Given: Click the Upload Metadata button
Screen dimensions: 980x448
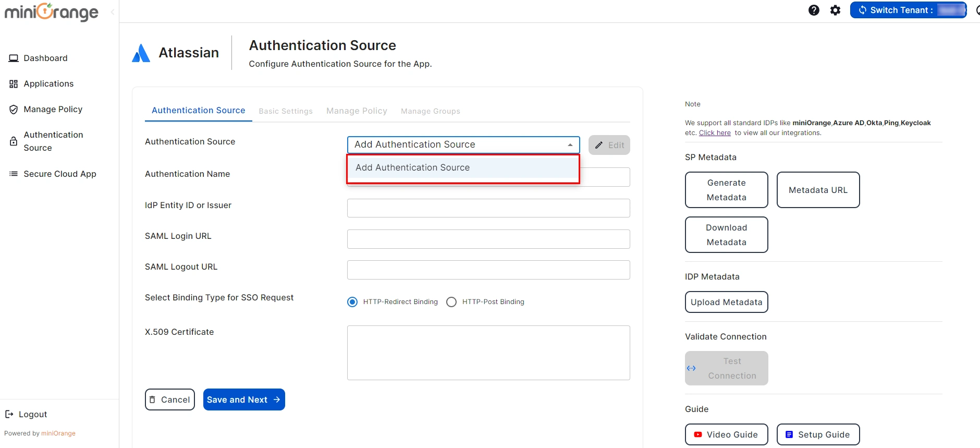Looking at the screenshot, I should coord(727,302).
